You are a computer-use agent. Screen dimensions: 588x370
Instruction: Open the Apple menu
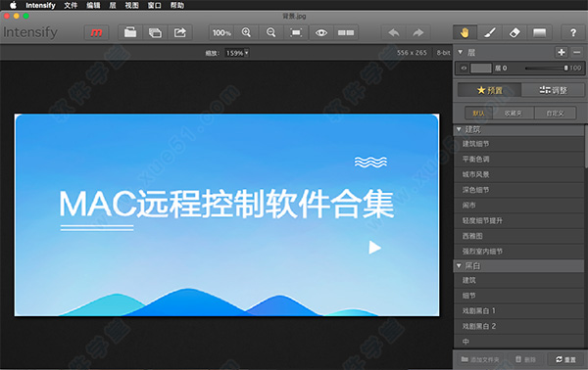click(13, 5)
